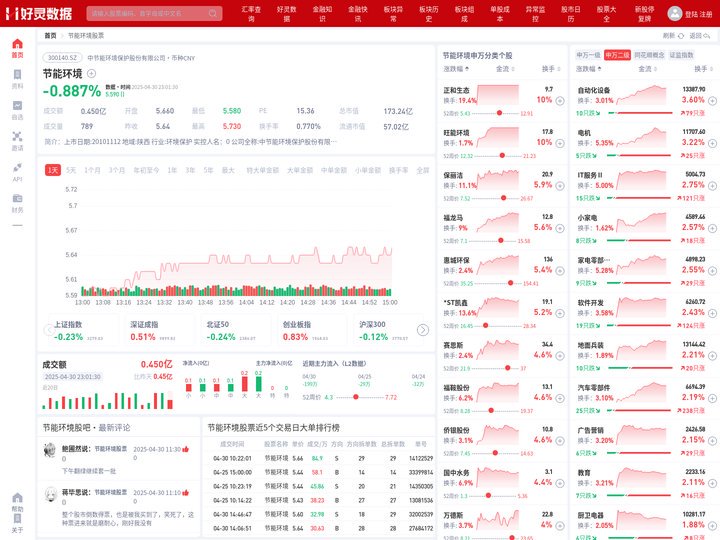720x540 pixels.
Task: Add IT服务II sector with plus icon
Action: tap(712, 186)
